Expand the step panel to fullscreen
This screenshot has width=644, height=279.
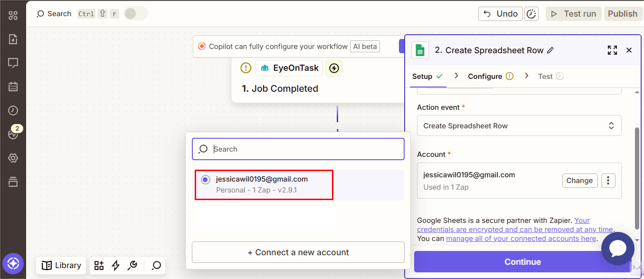click(x=612, y=50)
